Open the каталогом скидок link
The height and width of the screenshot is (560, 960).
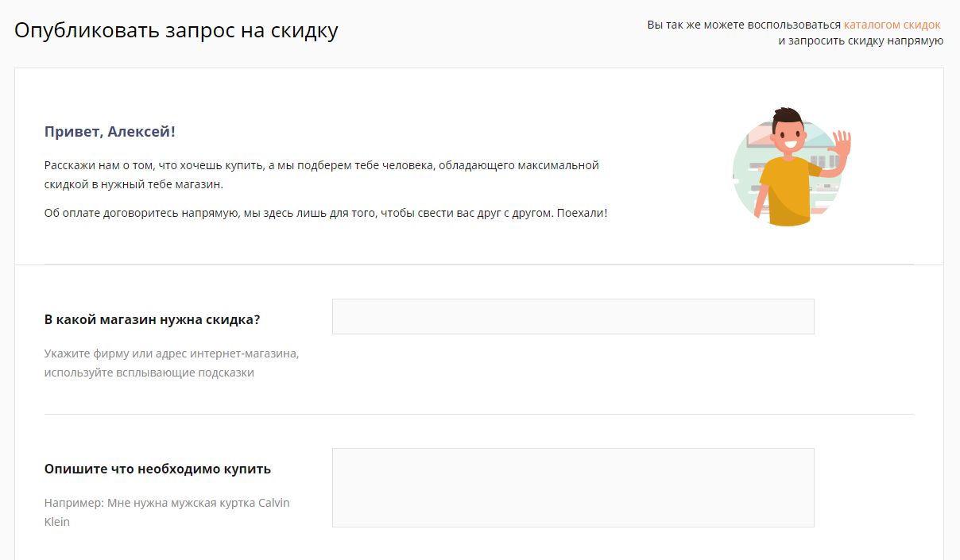[892, 25]
